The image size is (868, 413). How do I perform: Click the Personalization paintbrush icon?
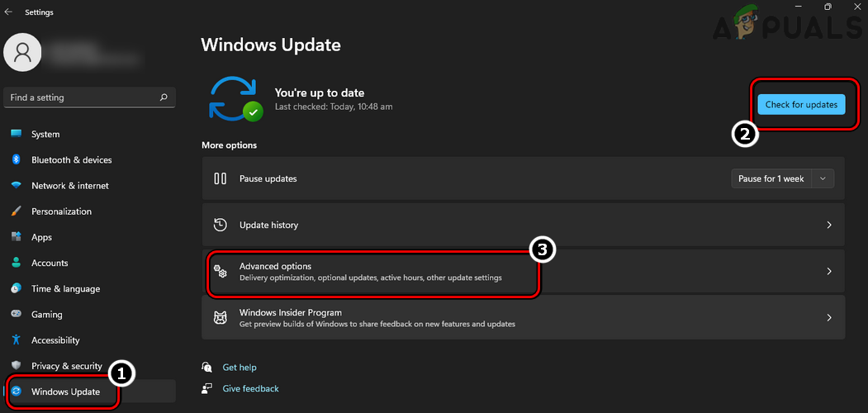[16, 211]
